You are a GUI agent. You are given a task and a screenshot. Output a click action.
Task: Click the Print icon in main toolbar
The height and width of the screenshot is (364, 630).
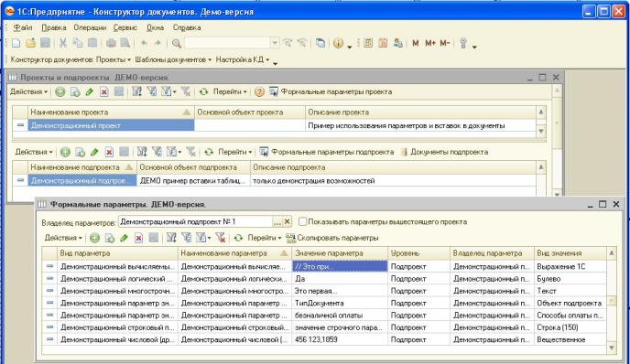tap(111, 43)
